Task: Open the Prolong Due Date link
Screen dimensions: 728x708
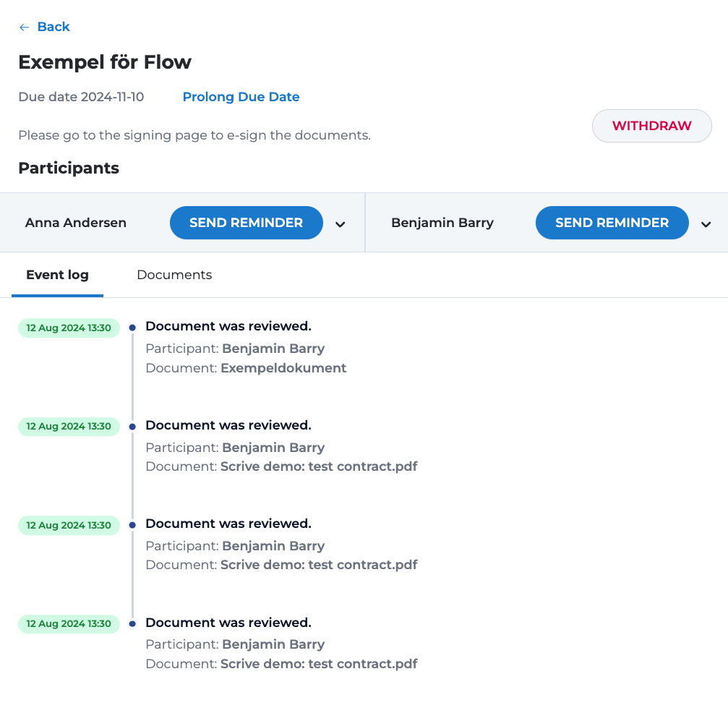Action: pyautogui.click(x=241, y=97)
